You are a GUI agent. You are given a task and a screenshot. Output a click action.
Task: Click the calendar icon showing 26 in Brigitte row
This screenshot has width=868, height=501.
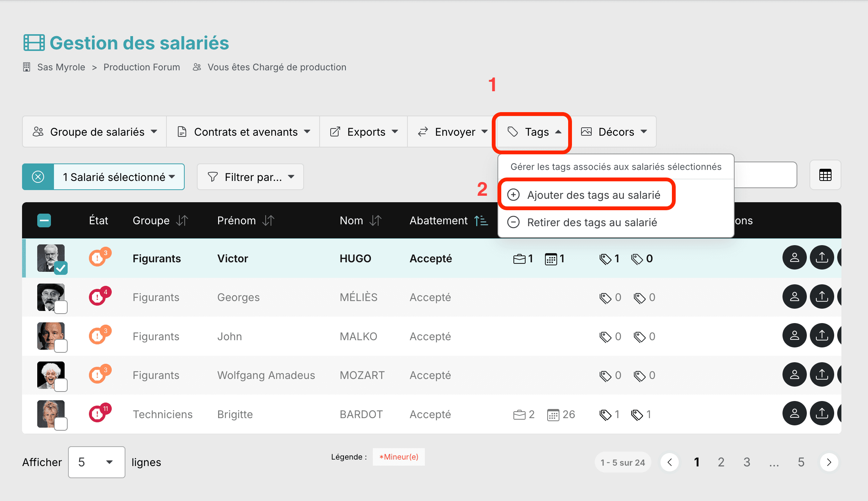(553, 415)
